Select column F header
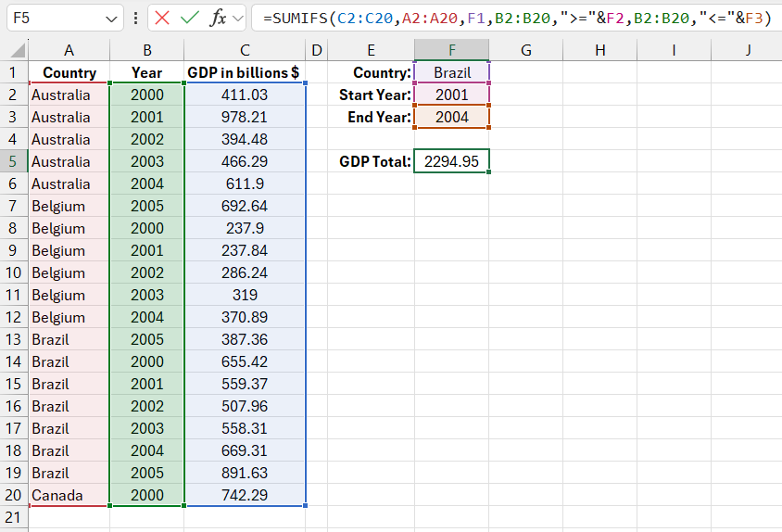This screenshot has height=532, width=782. tap(451, 50)
